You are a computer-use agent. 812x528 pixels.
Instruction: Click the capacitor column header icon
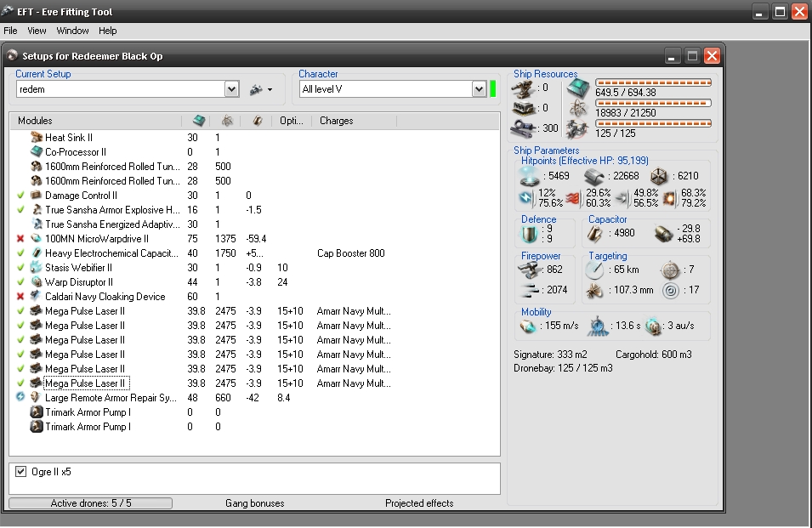pyautogui.click(x=257, y=121)
